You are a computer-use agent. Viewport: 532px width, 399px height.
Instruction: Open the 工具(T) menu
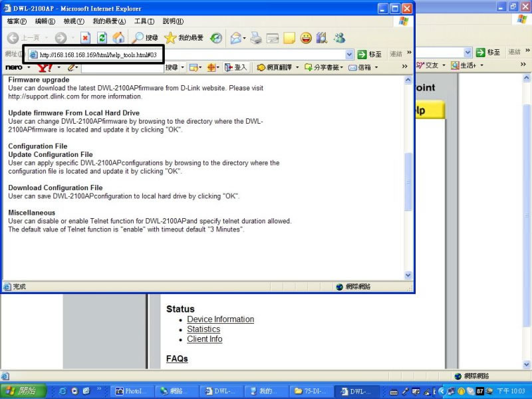(x=144, y=21)
